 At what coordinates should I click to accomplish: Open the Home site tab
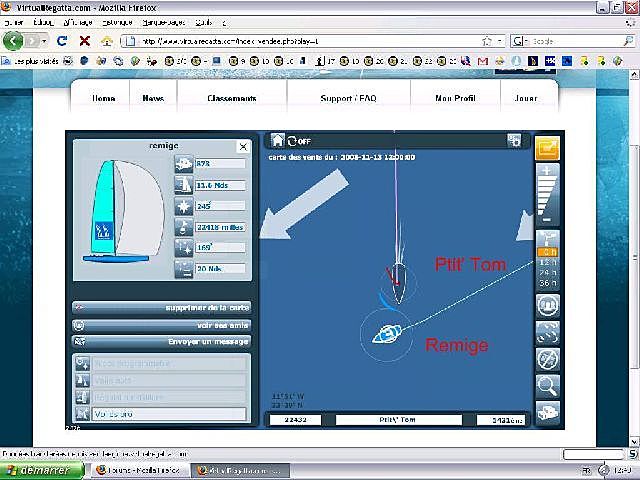[x=103, y=98]
